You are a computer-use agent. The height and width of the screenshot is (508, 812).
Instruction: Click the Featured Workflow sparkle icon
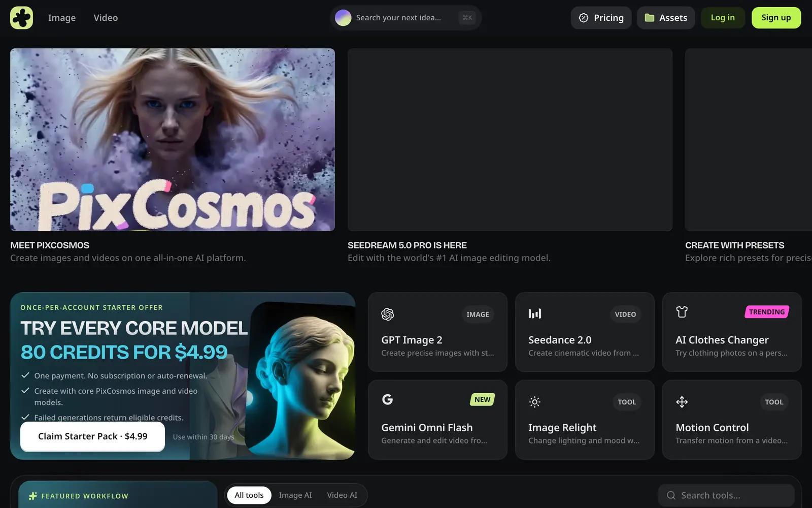33,496
